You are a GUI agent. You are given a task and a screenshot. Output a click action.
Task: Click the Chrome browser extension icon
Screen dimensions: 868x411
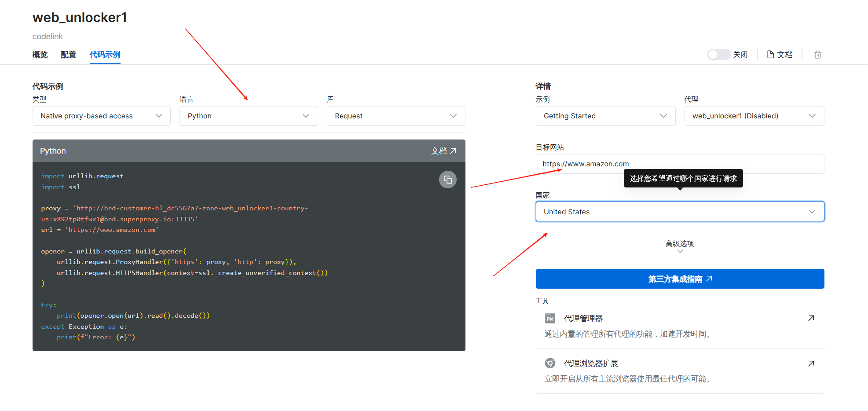[x=550, y=363]
